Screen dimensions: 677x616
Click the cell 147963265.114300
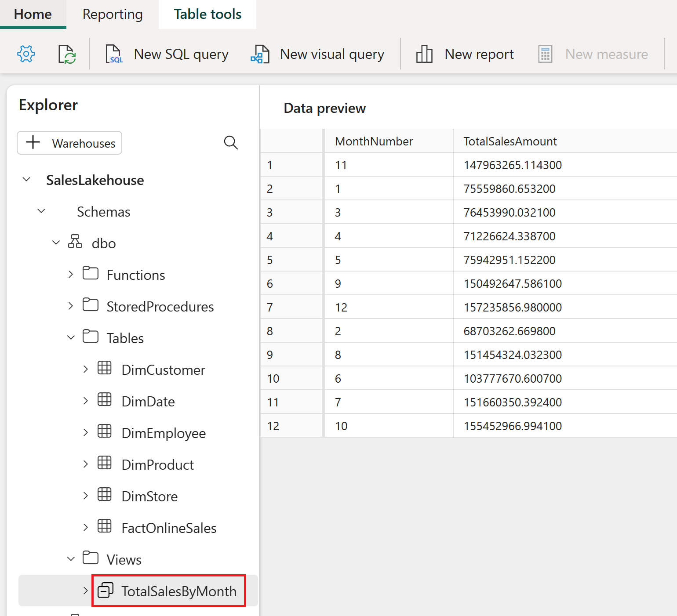tap(565, 165)
